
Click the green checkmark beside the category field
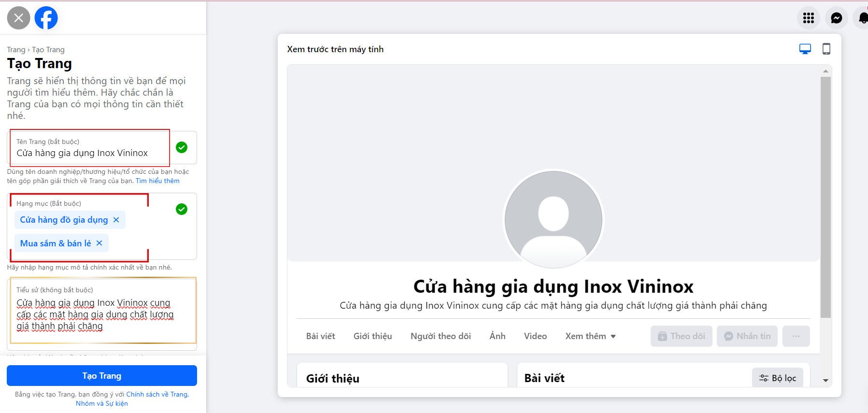point(182,209)
